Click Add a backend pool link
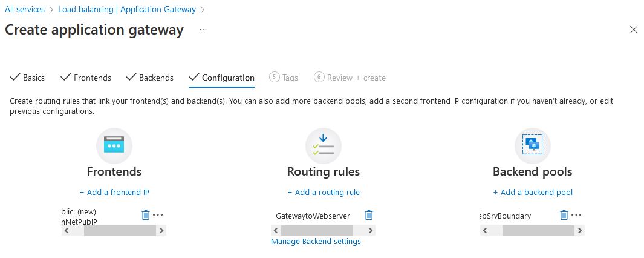 [533, 193]
